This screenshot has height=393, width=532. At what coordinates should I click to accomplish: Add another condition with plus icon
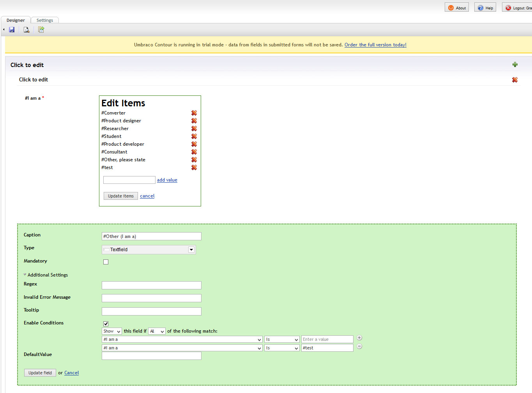(x=359, y=338)
